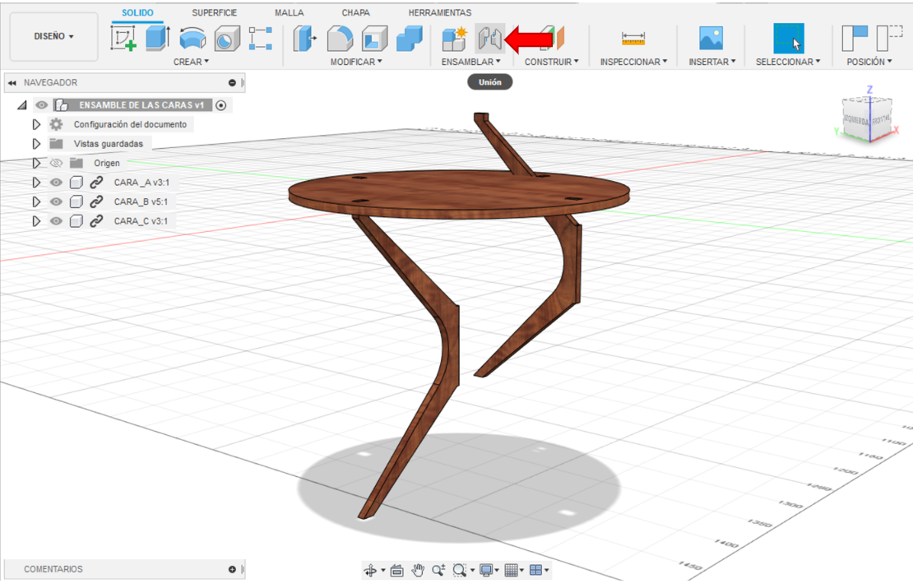Create a new component in ENSAMBLAR
This screenshot has width=913, height=588.
[x=455, y=39]
